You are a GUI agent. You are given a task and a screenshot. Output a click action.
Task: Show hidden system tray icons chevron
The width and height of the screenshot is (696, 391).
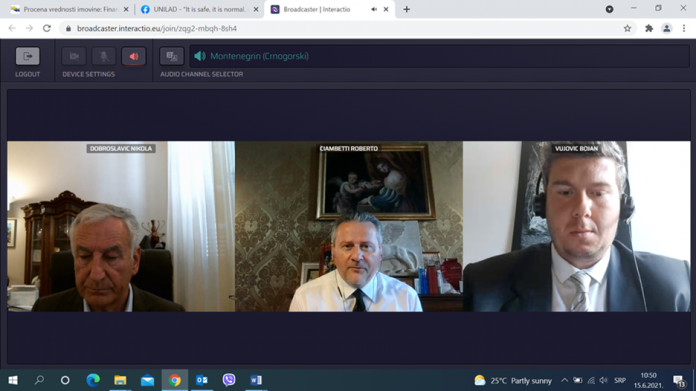(564, 380)
